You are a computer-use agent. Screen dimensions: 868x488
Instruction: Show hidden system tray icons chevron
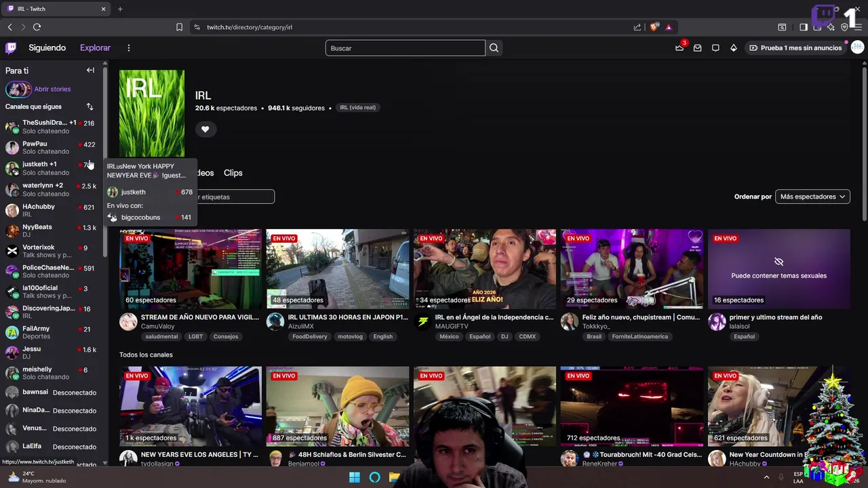pyautogui.click(x=767, y=477)
